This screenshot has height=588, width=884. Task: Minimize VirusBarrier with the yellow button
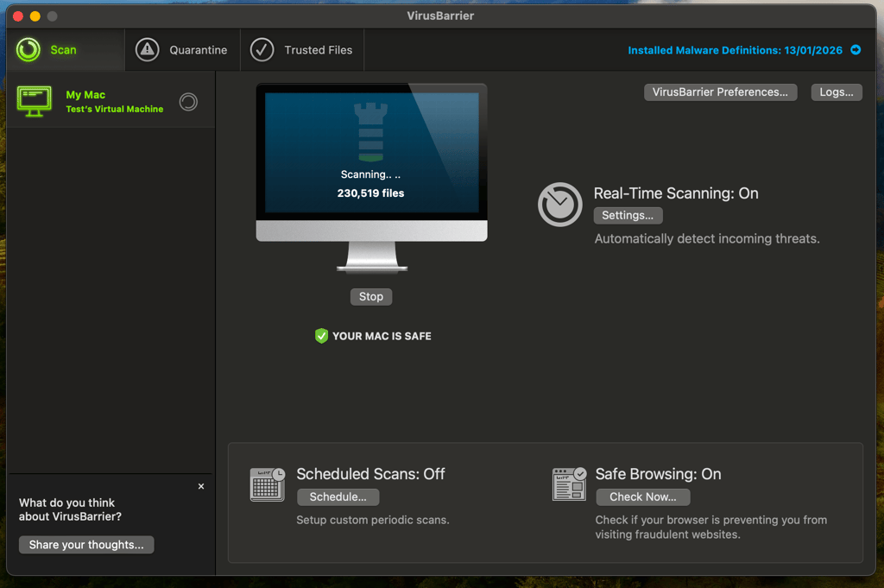pos(35,16)
